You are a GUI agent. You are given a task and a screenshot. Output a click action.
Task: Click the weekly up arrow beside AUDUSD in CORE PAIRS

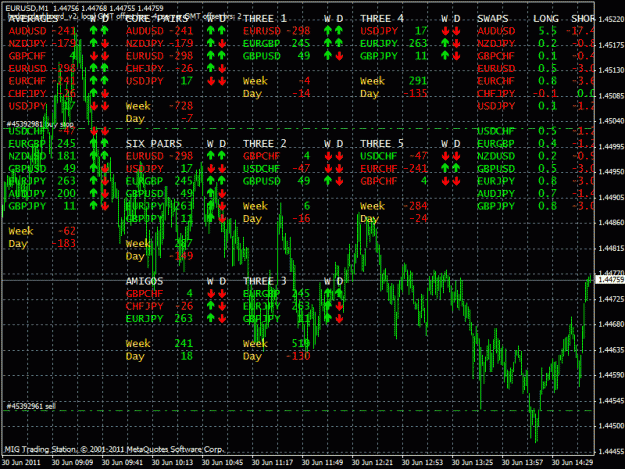point(210,30)
